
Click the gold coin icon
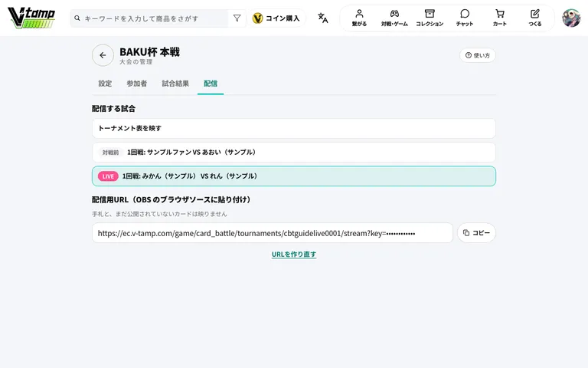point(257,18)
